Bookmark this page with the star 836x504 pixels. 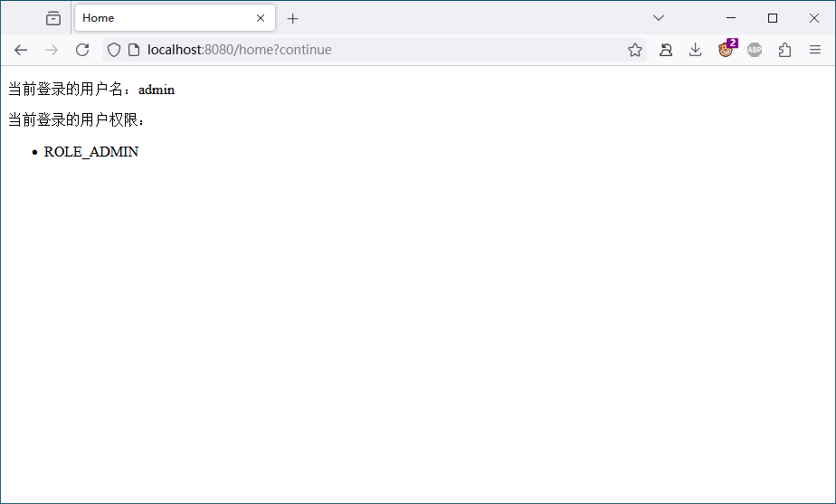tap(634, 50)
